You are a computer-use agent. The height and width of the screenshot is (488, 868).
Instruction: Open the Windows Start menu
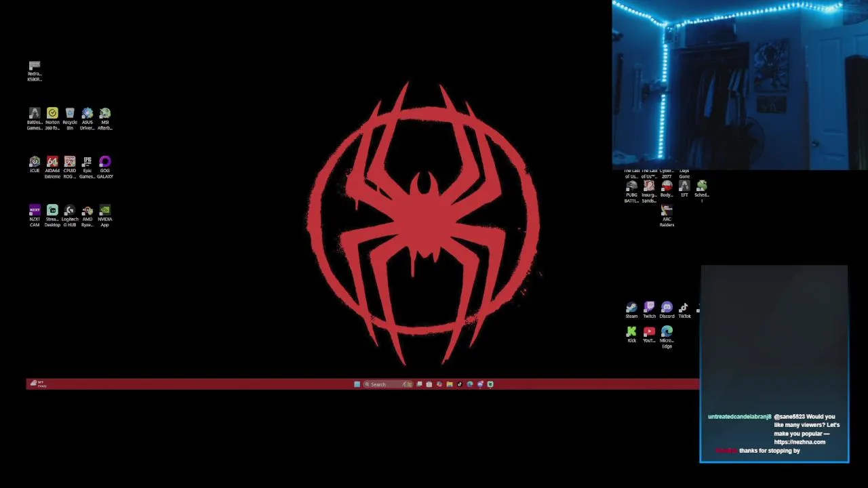[357, 384]
